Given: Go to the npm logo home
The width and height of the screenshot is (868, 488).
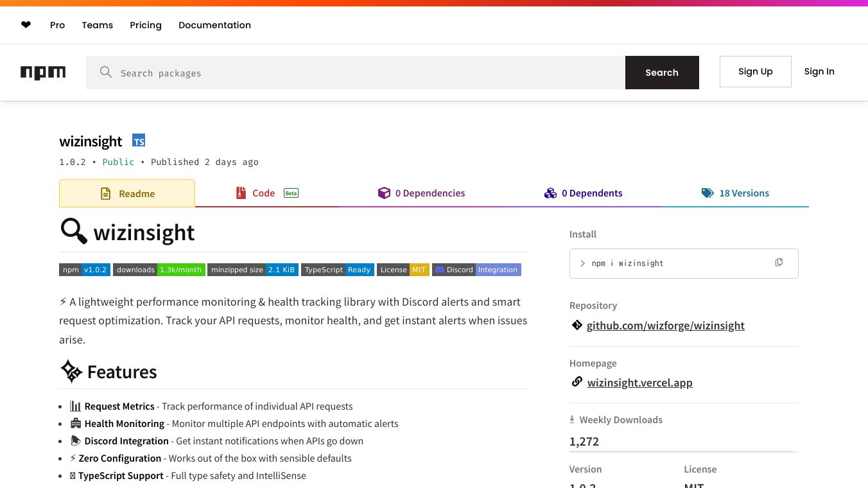Looking at the screenshot, I should click(43, 73).
